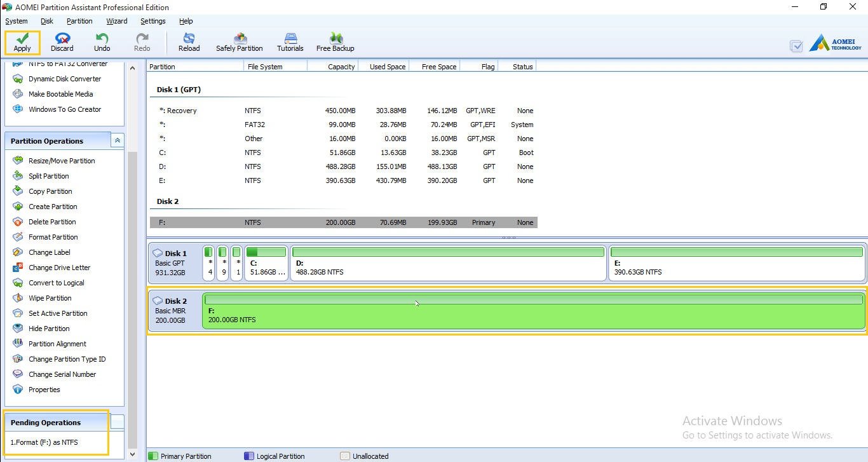Click the checkbox icon beside AOMEI logo

pyautogui.click(x=796, y=46)
